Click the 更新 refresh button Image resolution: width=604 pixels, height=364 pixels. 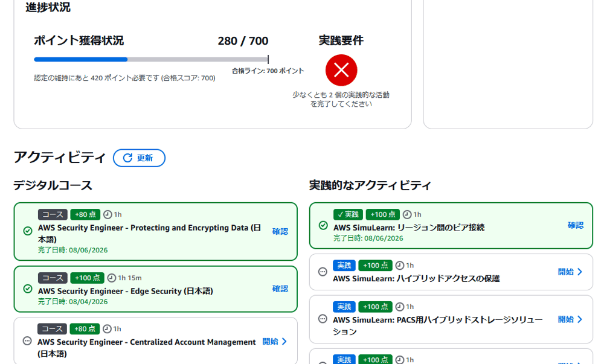(139, 158)
